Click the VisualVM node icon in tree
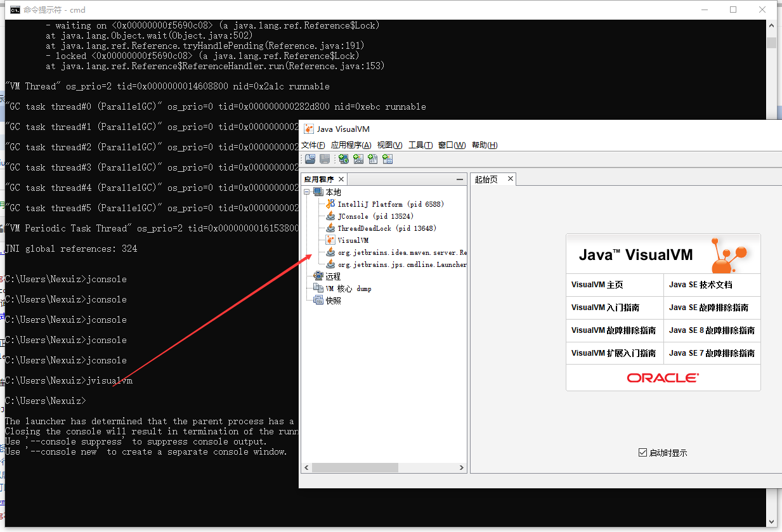782x532 pixels. pos(330,240)
